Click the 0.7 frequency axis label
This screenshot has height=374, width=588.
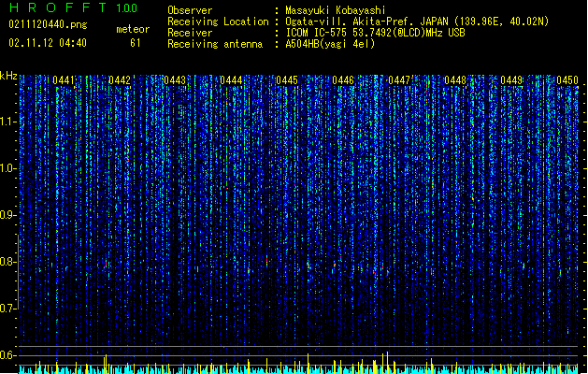point(7,309)
